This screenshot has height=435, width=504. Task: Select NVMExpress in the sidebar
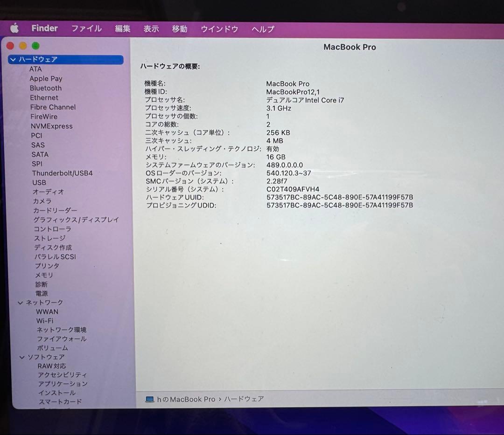pyautogui.click(x=52, y=126)
